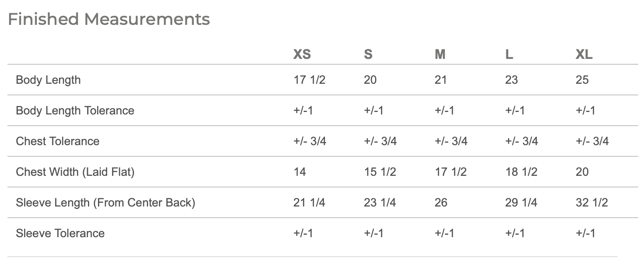
Task: Click the Finished Measurements heading
Action: coord(109,19)
